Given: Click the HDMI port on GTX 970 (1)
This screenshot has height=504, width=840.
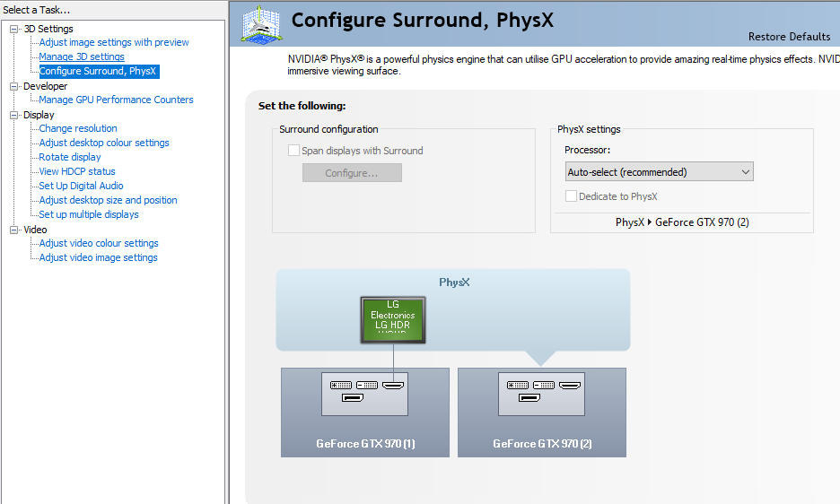Looking at the screenshot, I should pos(393,385).
